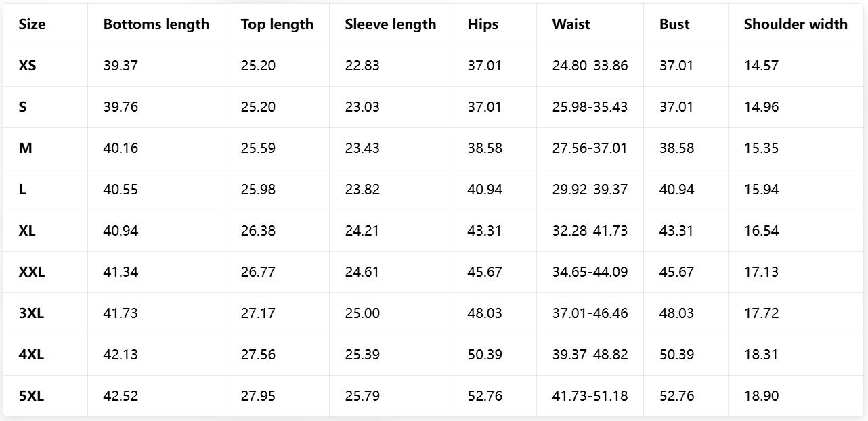868x421 pixels.
Task: Select waist value 41.73-51.18 for 5XL
Action: click(590, 396)
